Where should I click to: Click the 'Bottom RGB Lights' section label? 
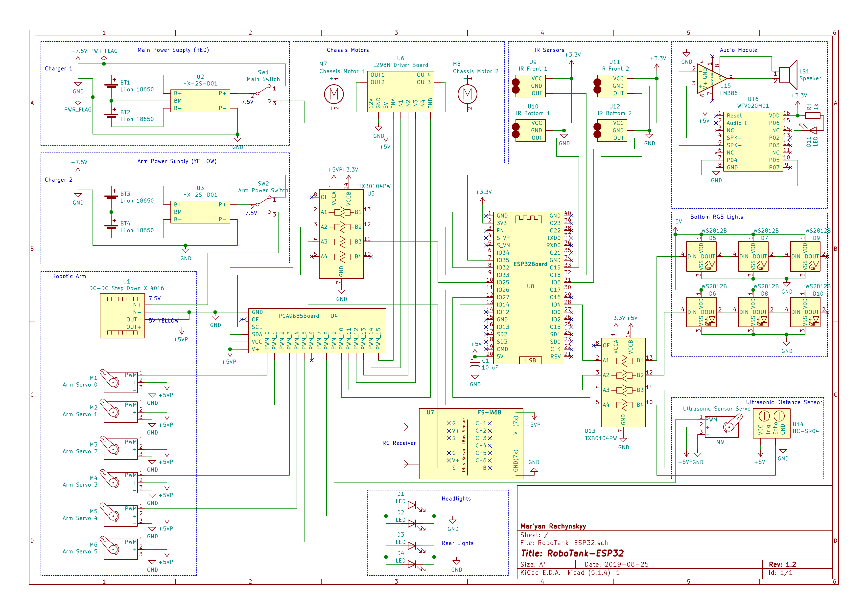coord(717,217)
